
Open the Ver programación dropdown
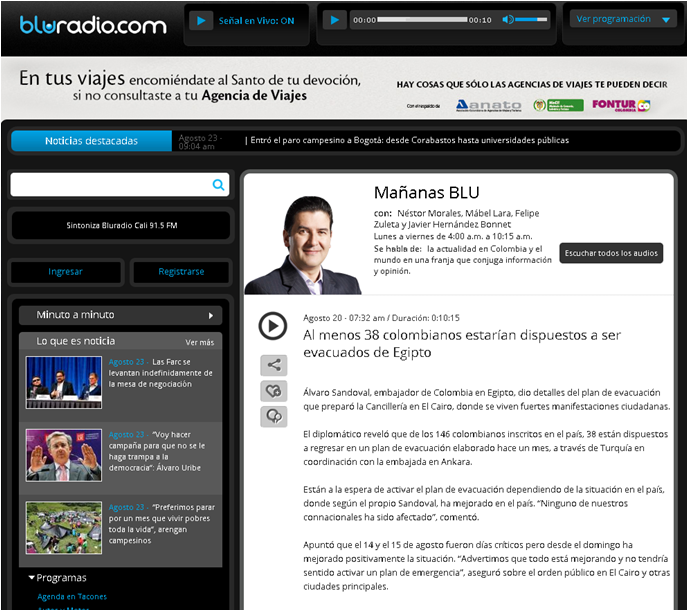(x=623, y=19)
